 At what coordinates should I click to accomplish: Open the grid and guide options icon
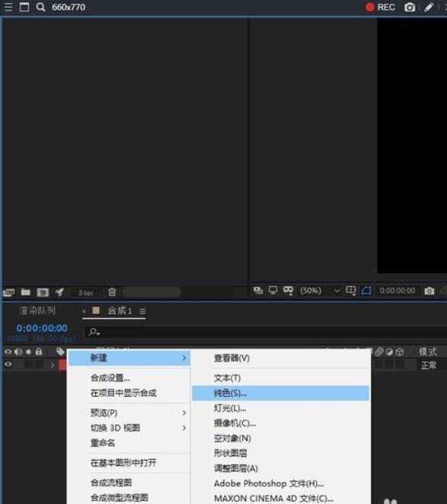tap(351, 291)
